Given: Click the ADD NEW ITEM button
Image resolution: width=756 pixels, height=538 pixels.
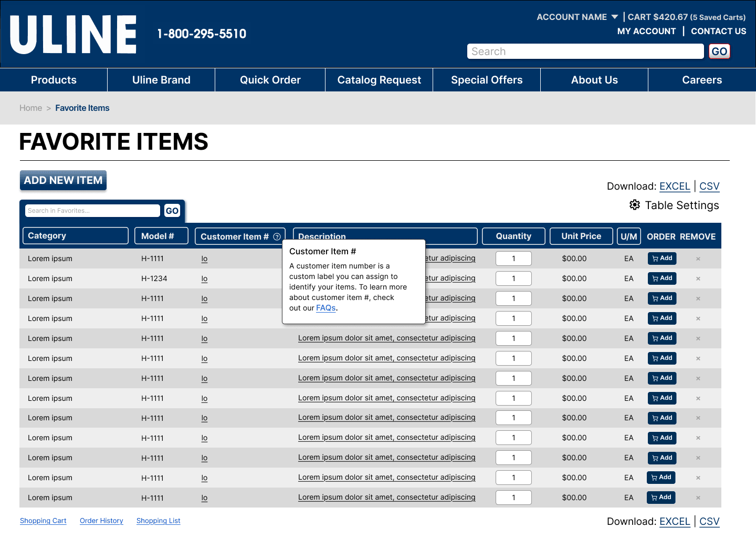Looking at the screenshot, I should point(63,180).
